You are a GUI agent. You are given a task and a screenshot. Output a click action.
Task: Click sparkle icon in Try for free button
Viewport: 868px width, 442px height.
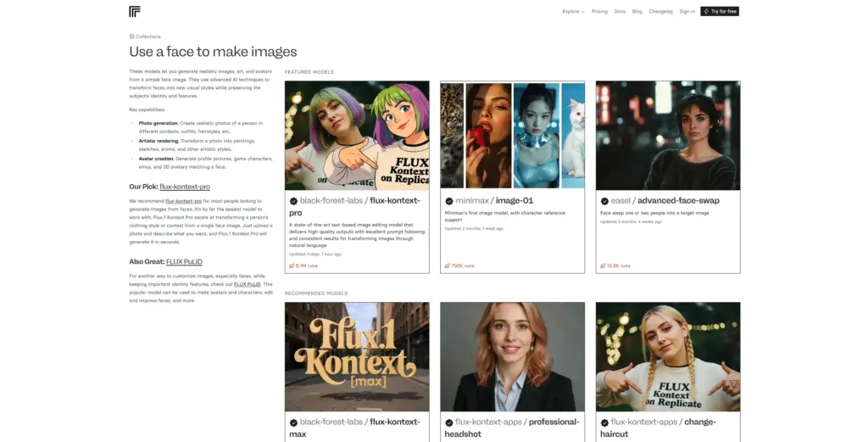[x=706, y=11]
